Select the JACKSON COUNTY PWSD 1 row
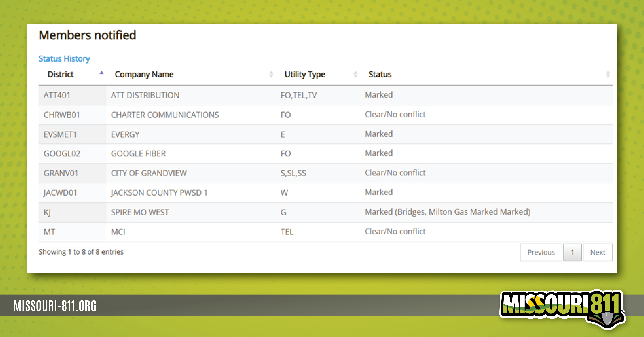644x337 pixels. click(159, 193)
